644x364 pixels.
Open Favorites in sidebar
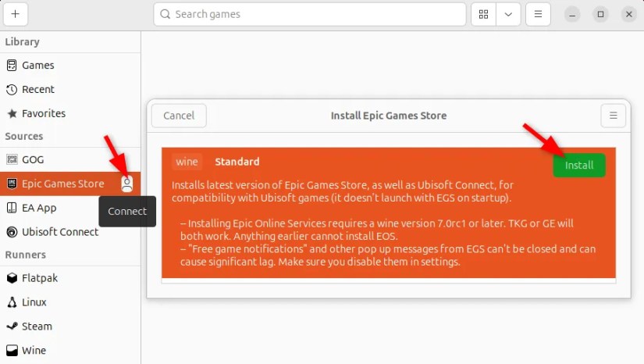[70, 113]
